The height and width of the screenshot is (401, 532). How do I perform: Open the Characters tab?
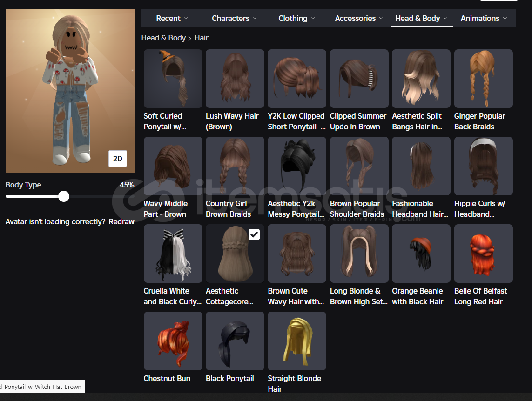[234, 19]
